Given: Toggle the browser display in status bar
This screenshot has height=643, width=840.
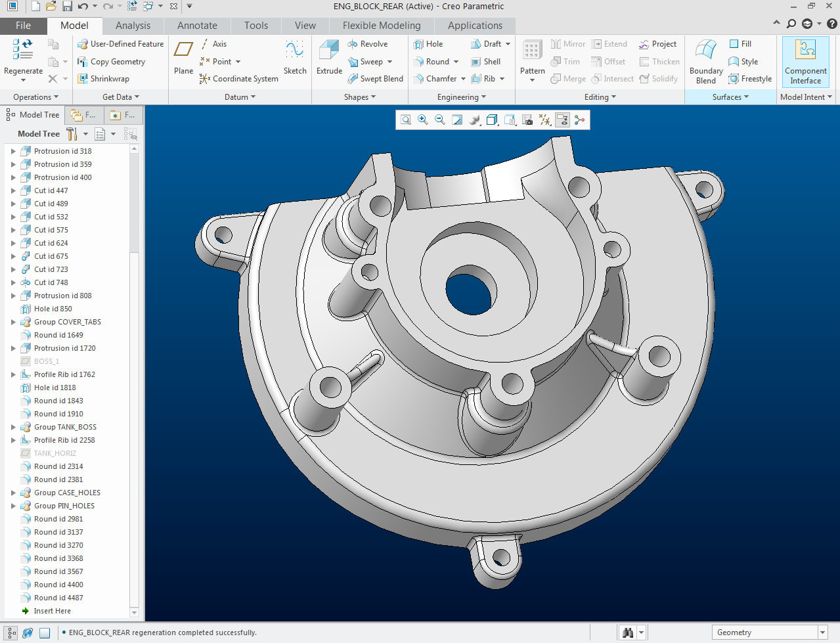Looking at the screenshot, I should point(28,632).
